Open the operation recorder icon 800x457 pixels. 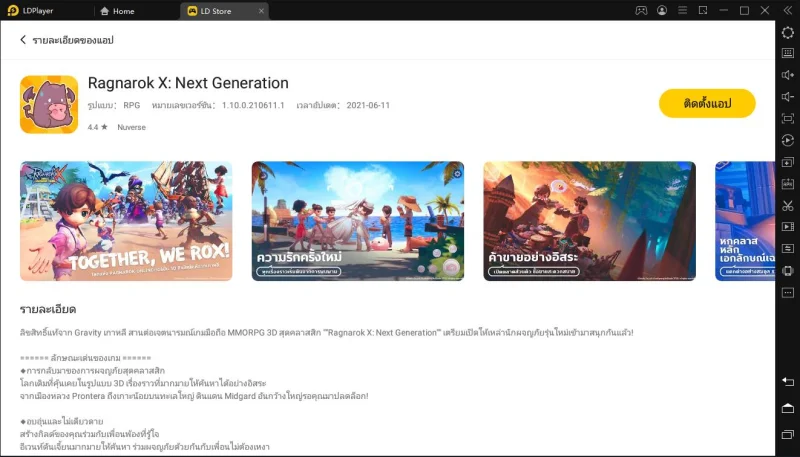[x=788, y=140]
